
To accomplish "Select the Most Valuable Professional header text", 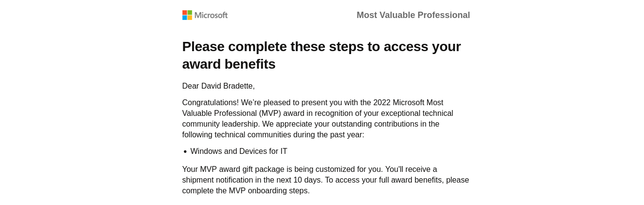I will point(413,15).
